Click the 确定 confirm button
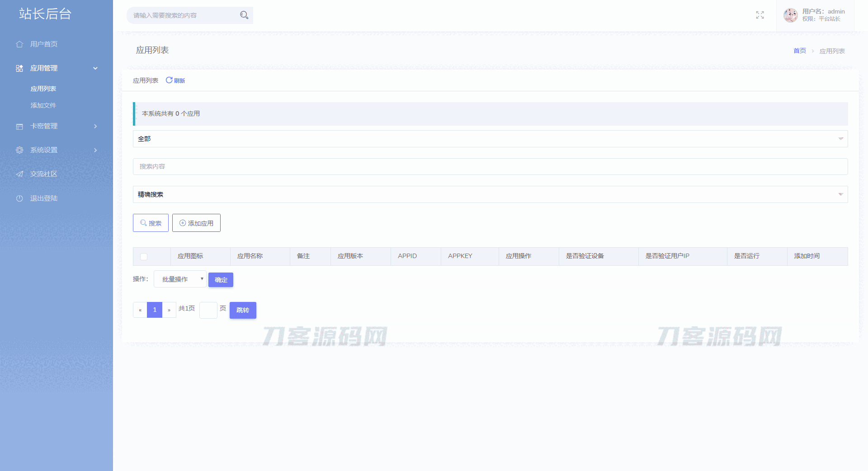Image resolution: width=868 pixels, height=471 pixels. click(221, 280)
